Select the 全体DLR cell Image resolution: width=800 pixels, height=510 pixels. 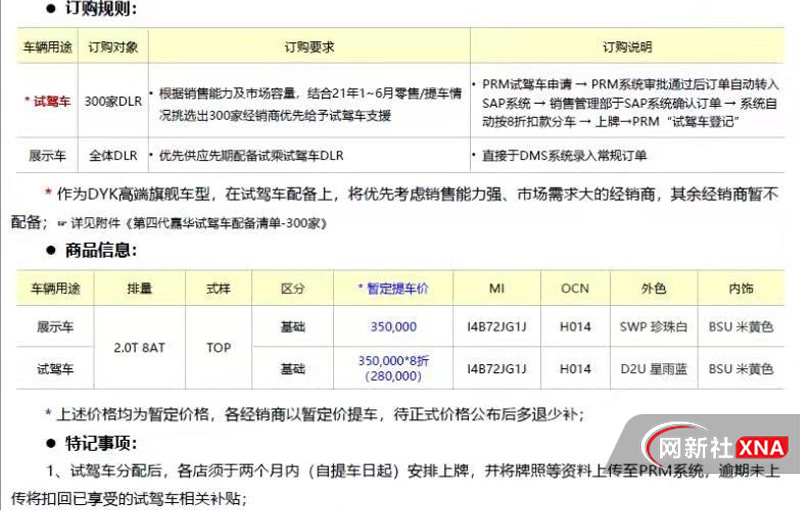pyautogui.click(x=113, y=156)
